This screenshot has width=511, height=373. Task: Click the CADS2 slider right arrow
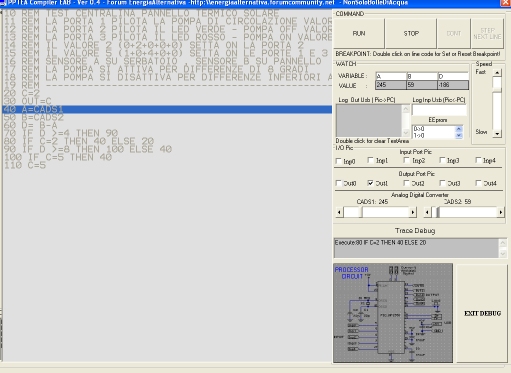coord(501,212)
